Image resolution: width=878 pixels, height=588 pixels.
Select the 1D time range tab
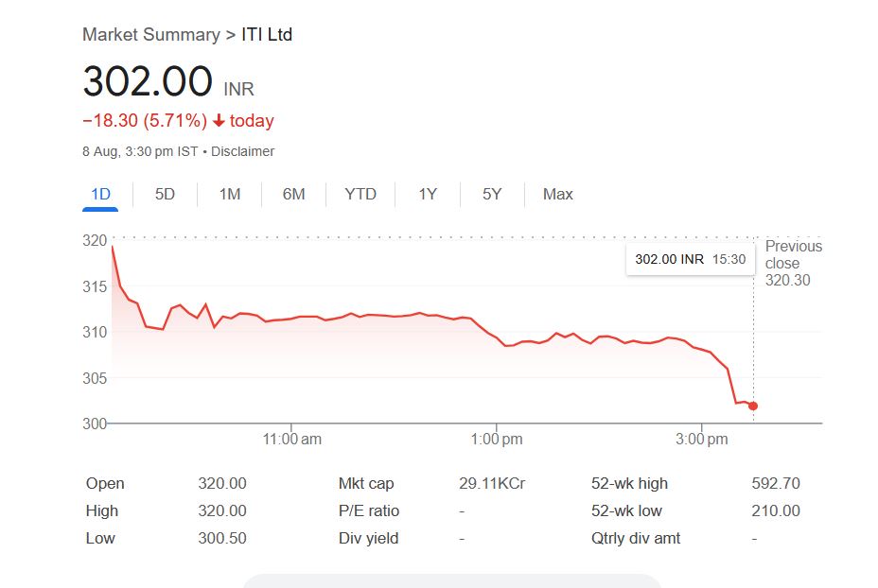tap(100, 195)
